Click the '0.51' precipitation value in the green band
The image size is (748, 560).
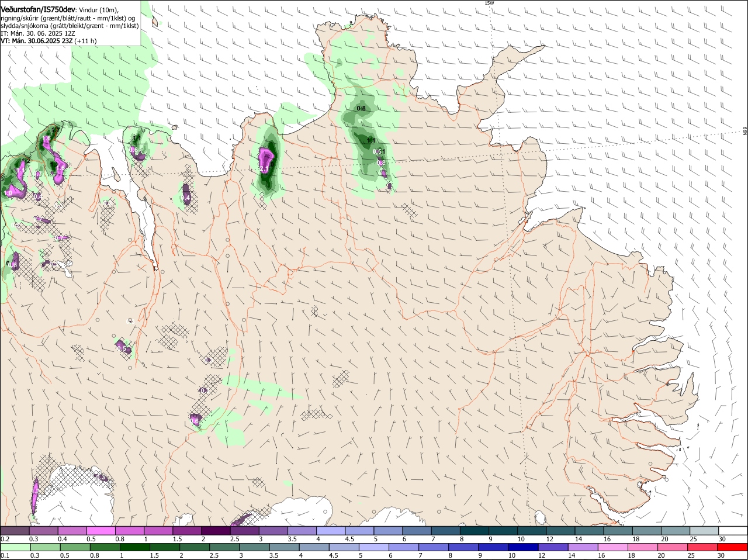click(379, 151)
